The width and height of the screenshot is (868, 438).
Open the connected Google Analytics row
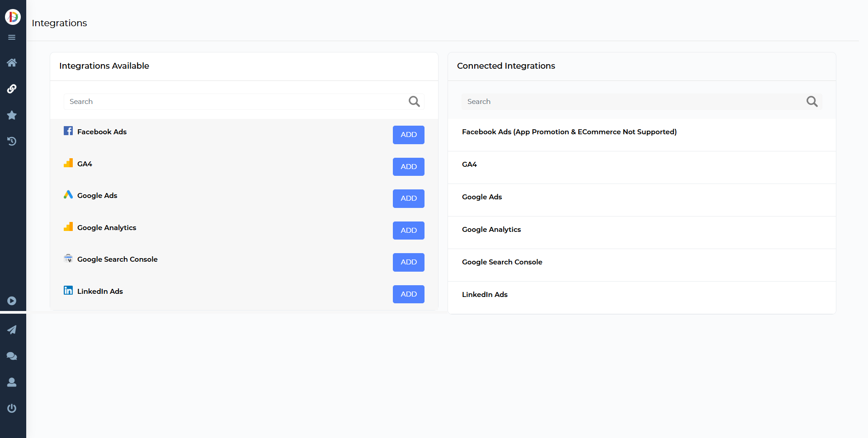coord(642,233)
